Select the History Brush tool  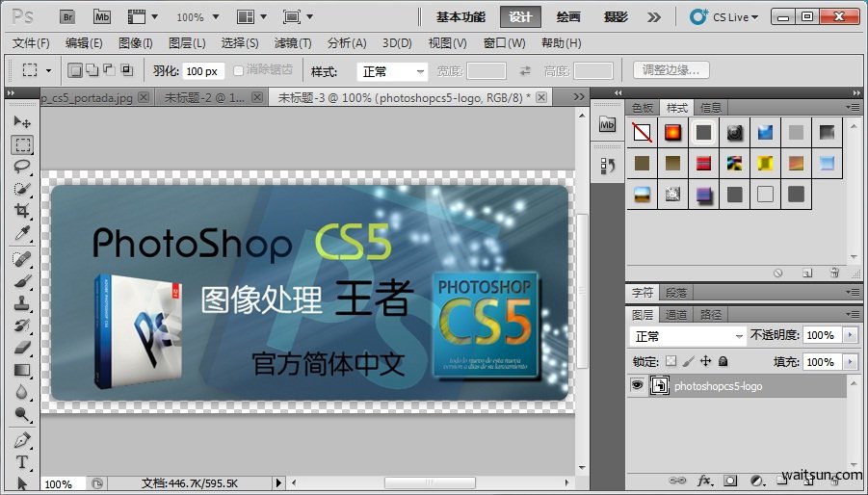[22, 326]
